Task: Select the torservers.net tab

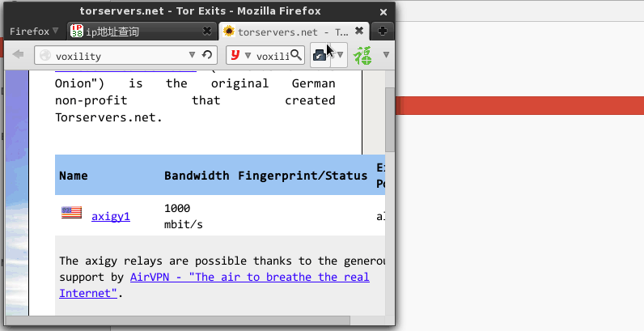Action: point(286,32)
